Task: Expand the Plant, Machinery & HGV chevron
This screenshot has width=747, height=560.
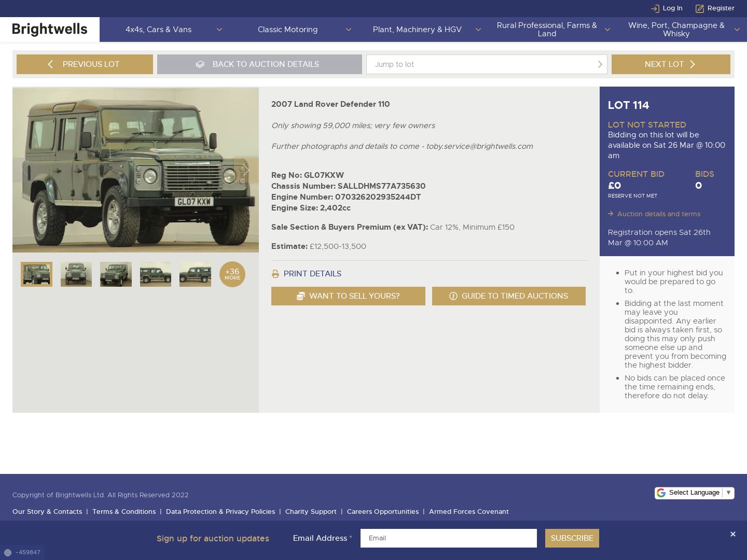Action: tap(478, 30)
